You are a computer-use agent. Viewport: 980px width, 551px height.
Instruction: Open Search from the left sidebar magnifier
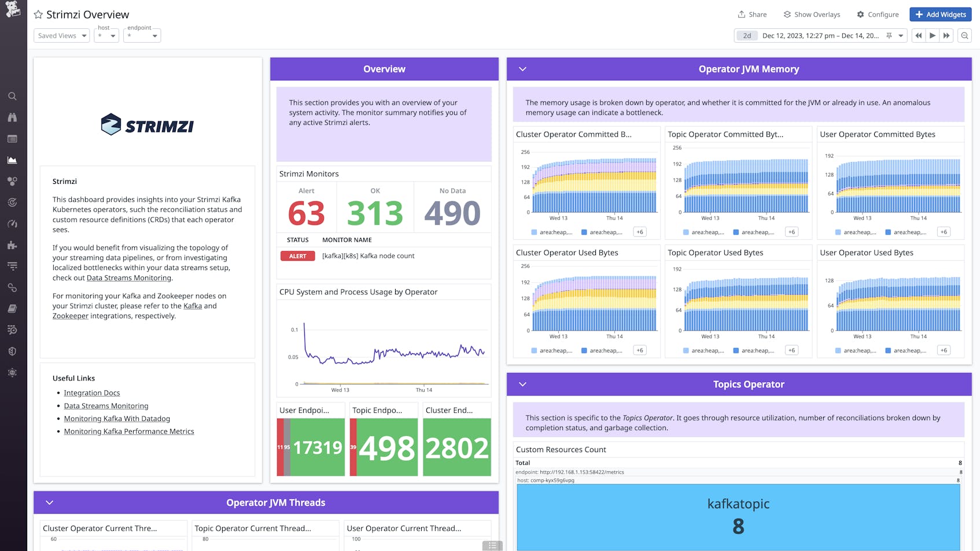[12, 96]
